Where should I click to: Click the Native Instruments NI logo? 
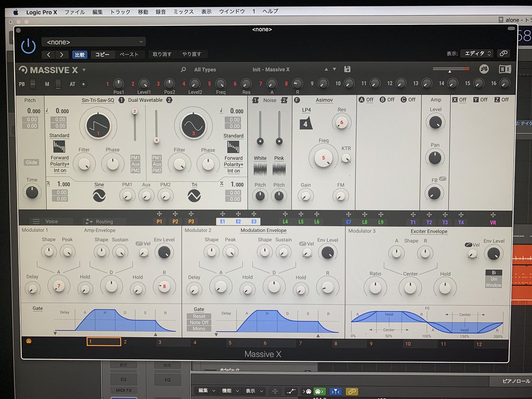(505, 70)
